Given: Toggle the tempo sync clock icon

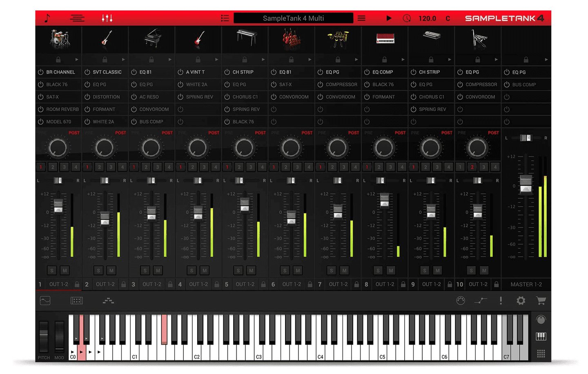Looking at the screenshot, I should 407,18.
